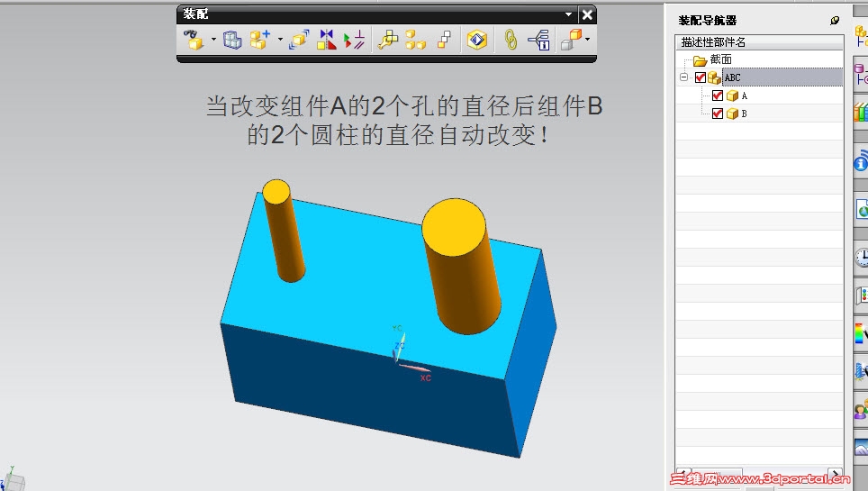Viewport: 868px width, 491px height.
Task: Click the large yellow cylinder top face
Action: pyautogui.click(x=454, y=227)
